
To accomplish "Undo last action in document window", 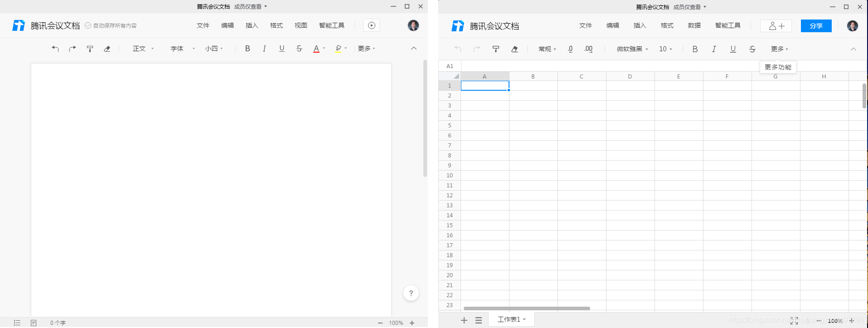I will [55, 49].
